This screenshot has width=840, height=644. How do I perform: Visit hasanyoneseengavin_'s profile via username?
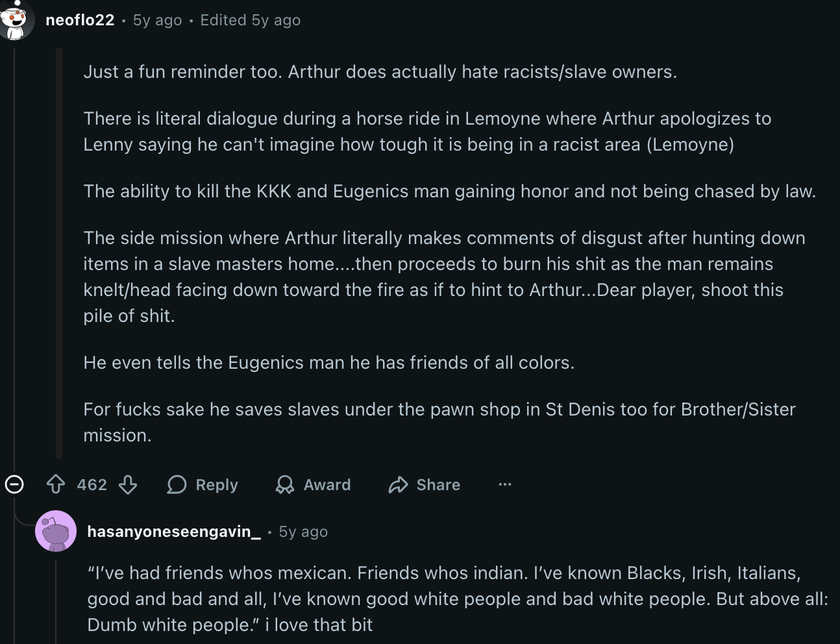coord(174,532)
